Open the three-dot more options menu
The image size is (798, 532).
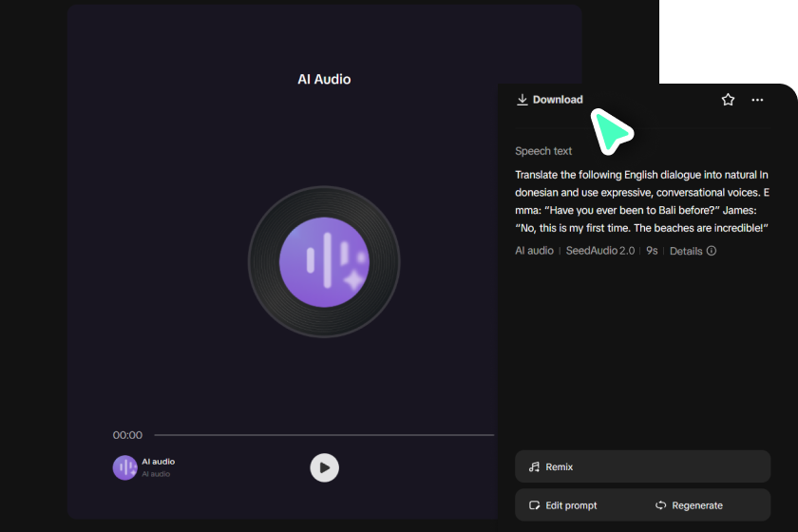point(757,100)
